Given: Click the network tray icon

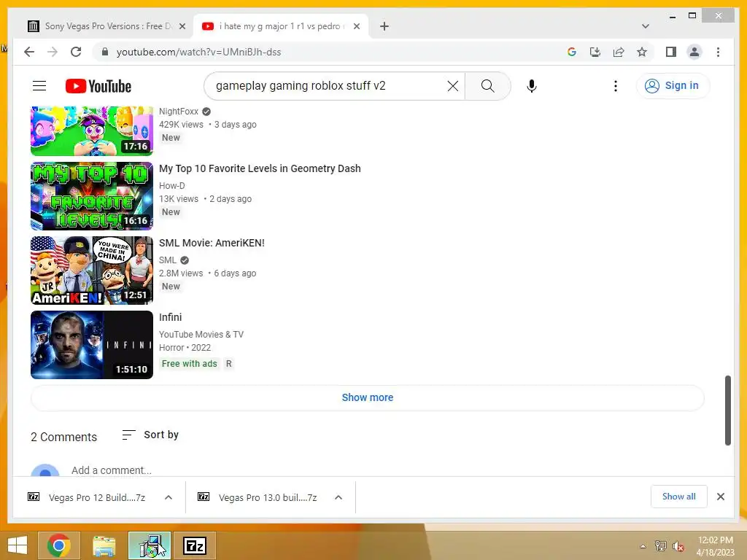Looking at the screenshot, I should (x=660, y=546).
